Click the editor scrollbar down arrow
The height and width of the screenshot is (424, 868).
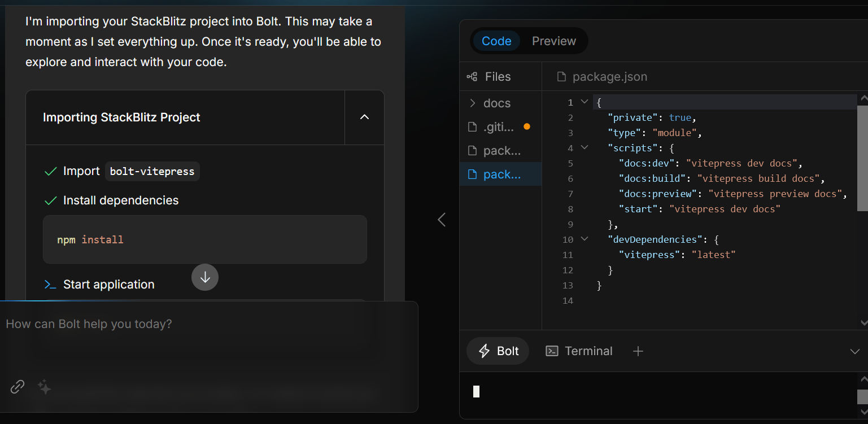pyautogui.click(x=863, y=323)
